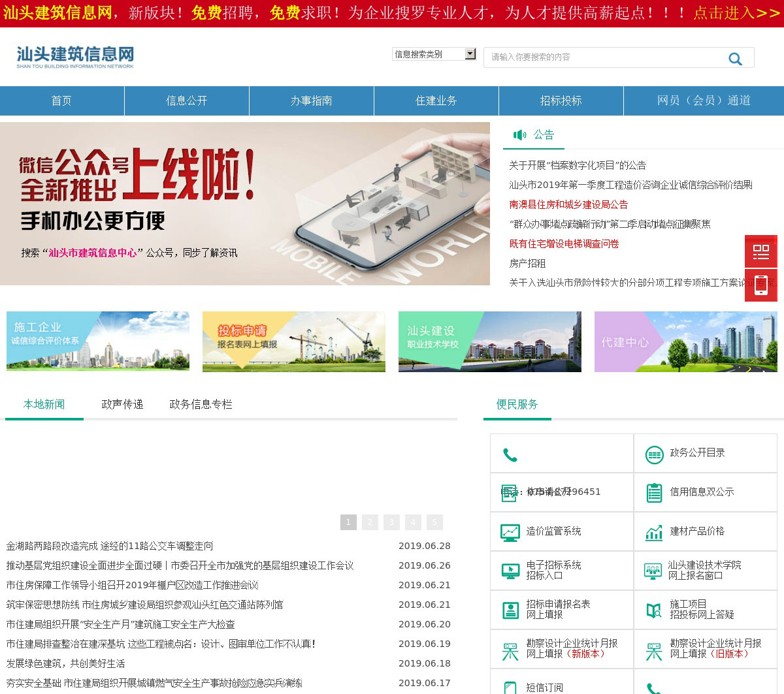Go to slideshow page 1

click(348, 522)
